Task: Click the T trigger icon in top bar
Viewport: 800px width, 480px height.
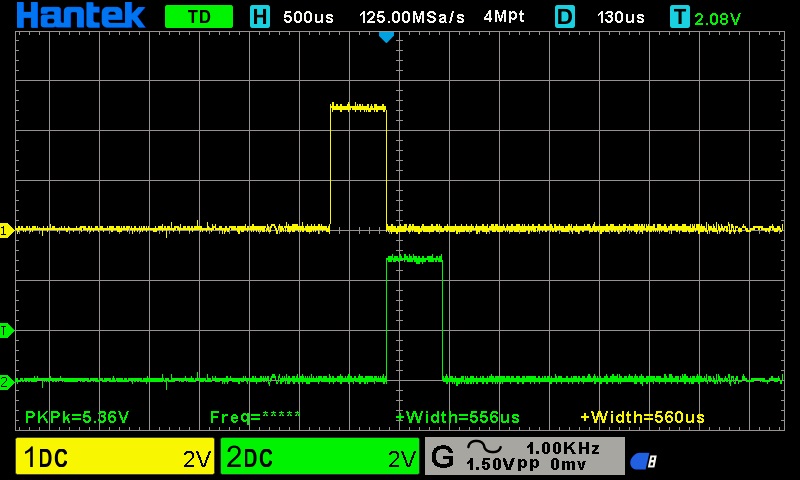Action: coord(680,17)
